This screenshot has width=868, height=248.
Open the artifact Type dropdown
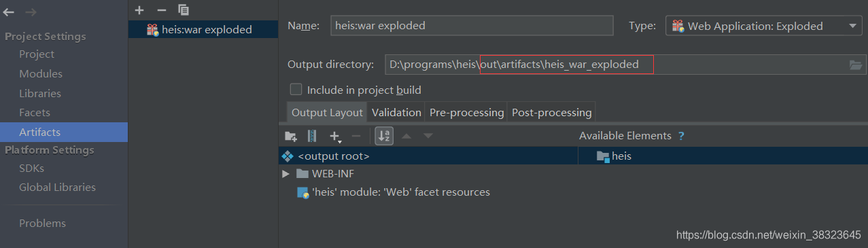click(764, 26)
